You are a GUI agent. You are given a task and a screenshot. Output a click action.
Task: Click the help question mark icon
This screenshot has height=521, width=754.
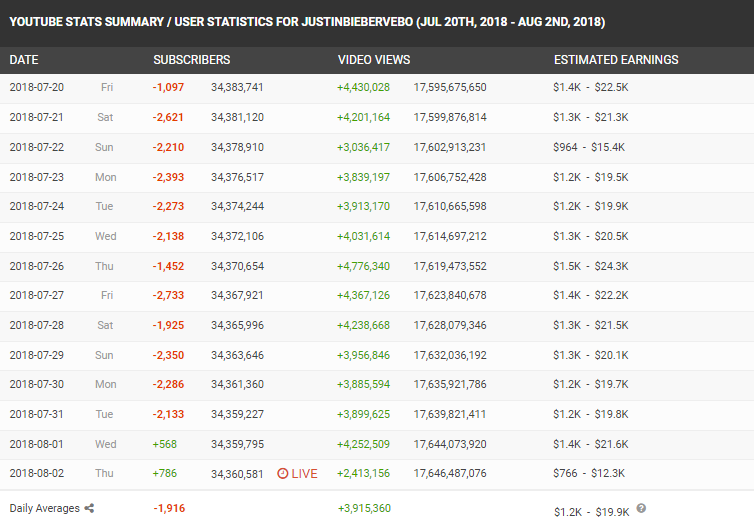click(641, 508)
